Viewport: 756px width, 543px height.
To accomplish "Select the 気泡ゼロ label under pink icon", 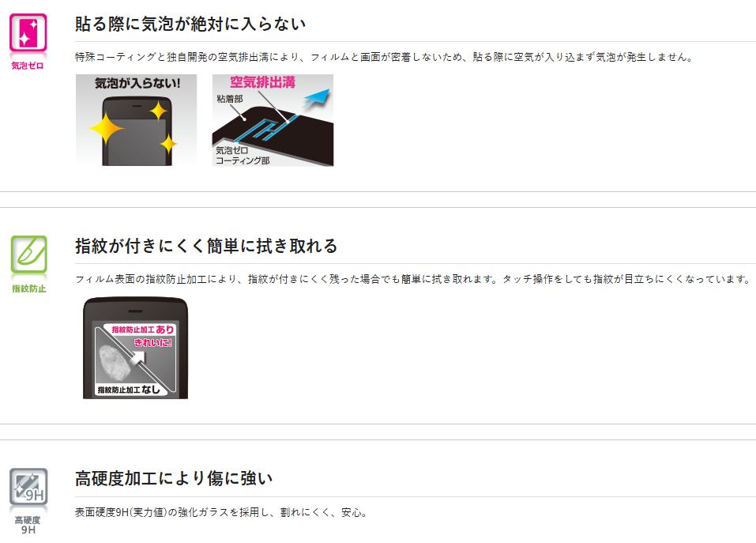I will [x=28, y=66].
